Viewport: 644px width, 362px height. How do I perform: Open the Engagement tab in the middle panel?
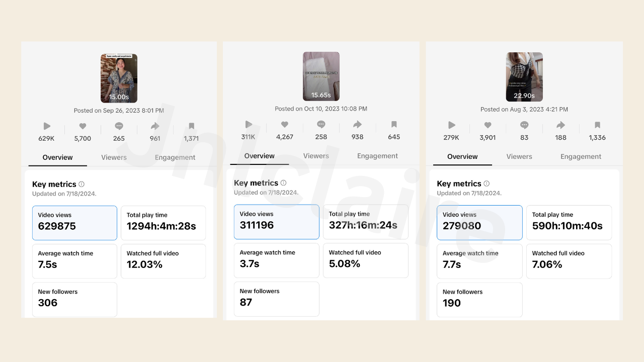[377, 156]
